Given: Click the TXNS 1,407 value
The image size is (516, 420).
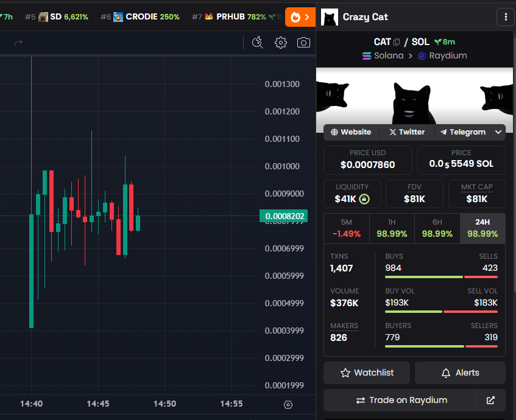Looking at the screenshot, I should point(341,268).
